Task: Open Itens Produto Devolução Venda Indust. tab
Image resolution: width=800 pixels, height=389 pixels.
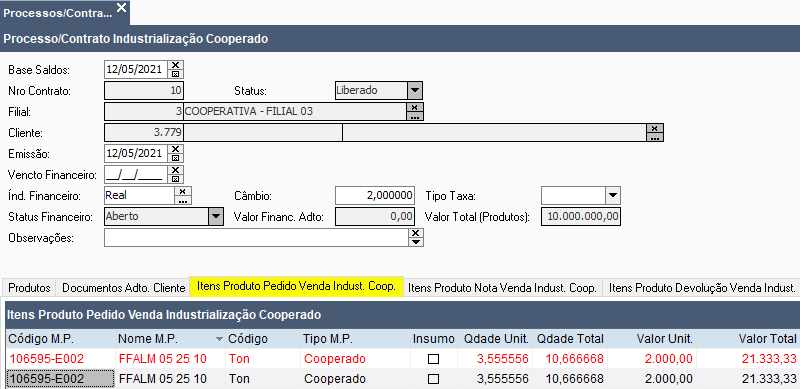Action: point(702,287)
